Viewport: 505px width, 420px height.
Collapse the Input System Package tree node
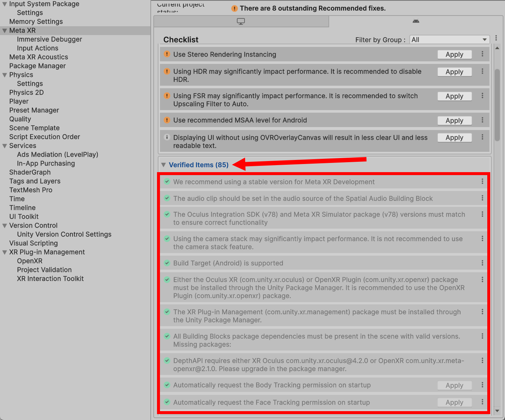(x=4, y=4)
